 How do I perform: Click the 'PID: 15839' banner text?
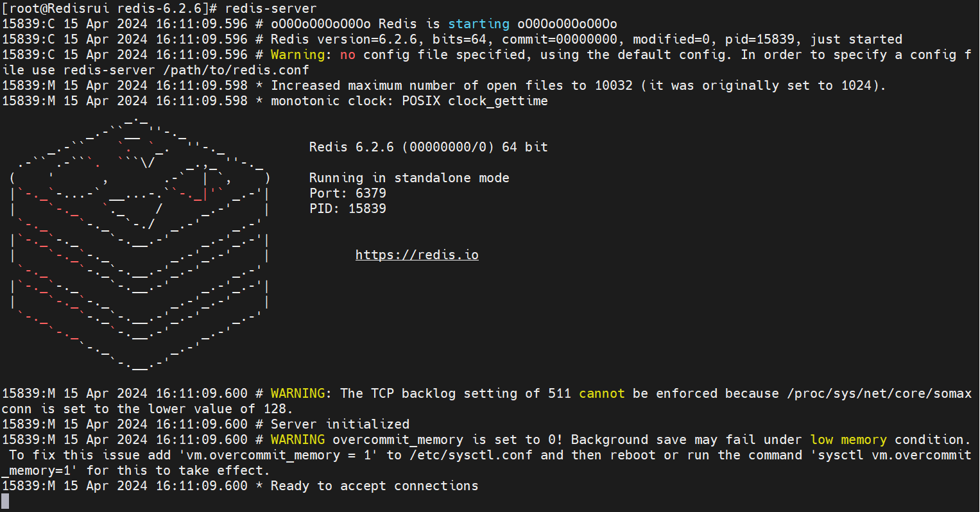pos(348,209)
